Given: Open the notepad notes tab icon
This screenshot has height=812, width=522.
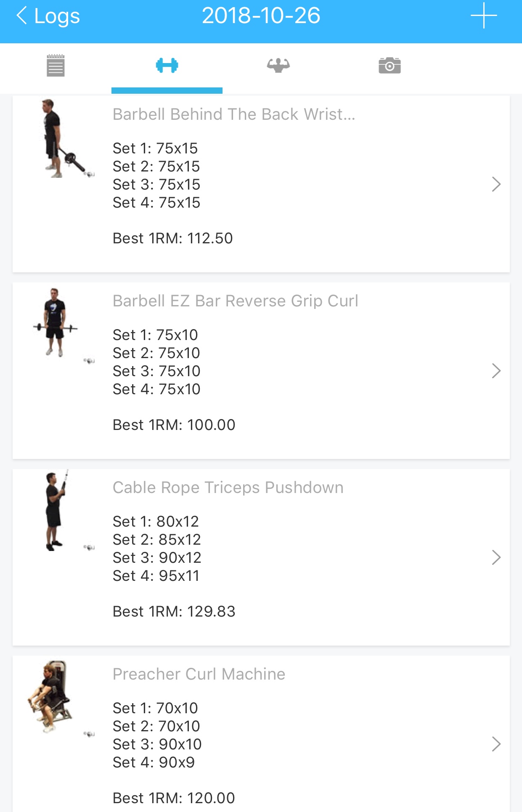Looking at the screenshot, I should [56, 66].
